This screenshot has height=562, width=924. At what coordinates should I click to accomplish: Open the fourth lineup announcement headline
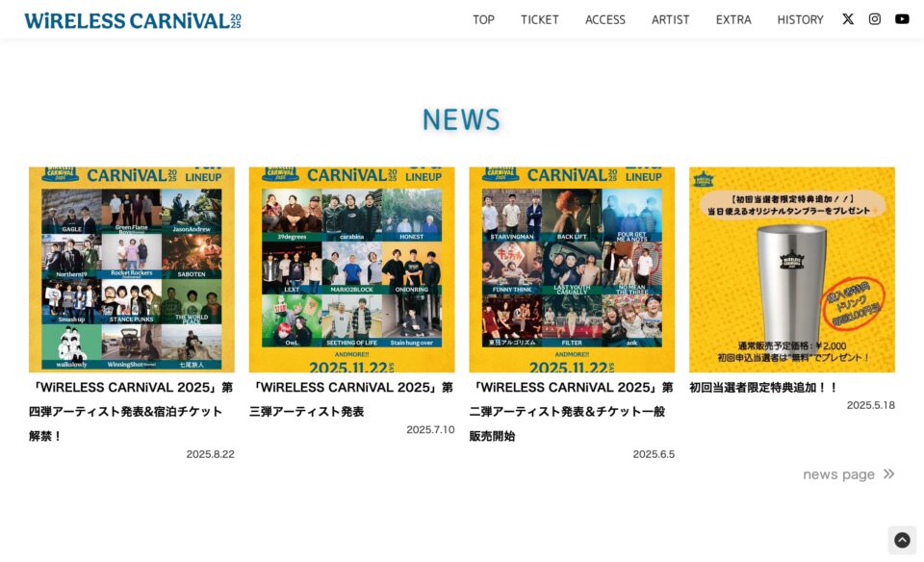tap(132, 411)
